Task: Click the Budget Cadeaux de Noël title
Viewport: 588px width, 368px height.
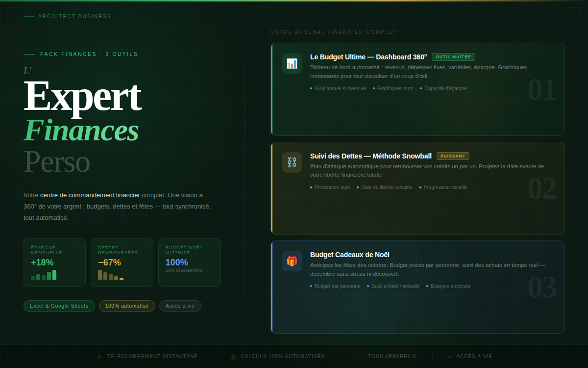Action: pos(350,255)
